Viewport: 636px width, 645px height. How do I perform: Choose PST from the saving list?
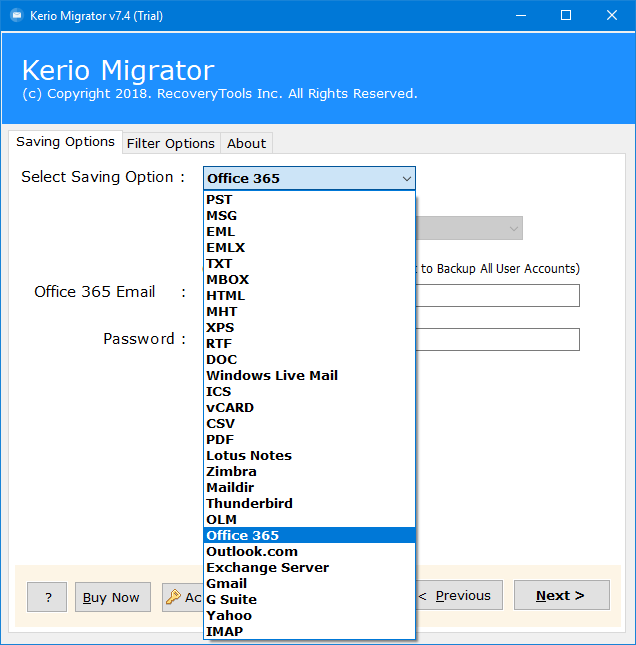click(309, 200)
